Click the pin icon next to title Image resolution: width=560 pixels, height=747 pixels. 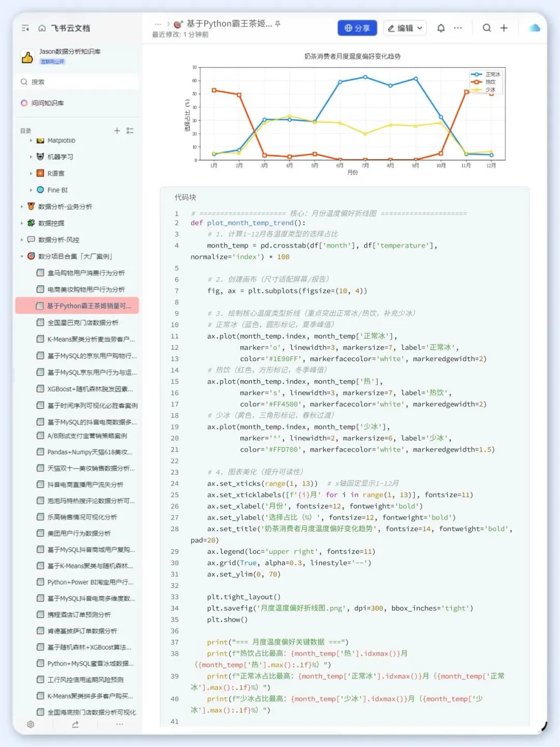(x=278, y=24)
